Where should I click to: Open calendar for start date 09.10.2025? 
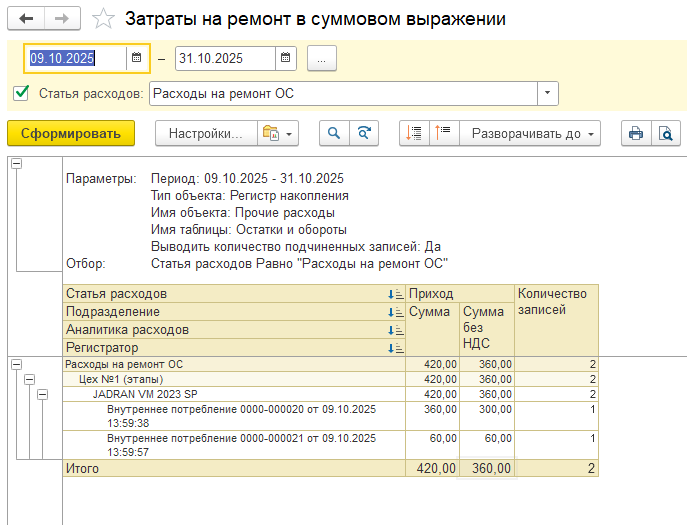tap(137, 58)
